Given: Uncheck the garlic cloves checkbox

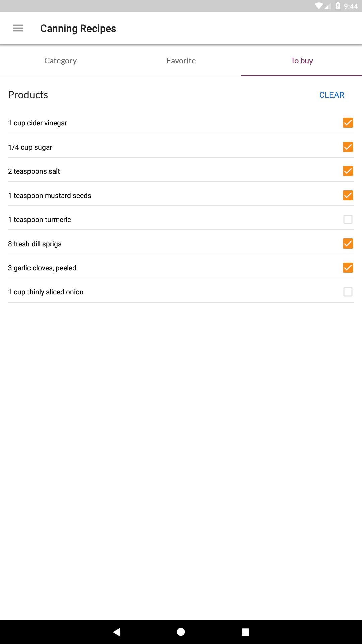Looking at the screenshot, I should (348, 268).
